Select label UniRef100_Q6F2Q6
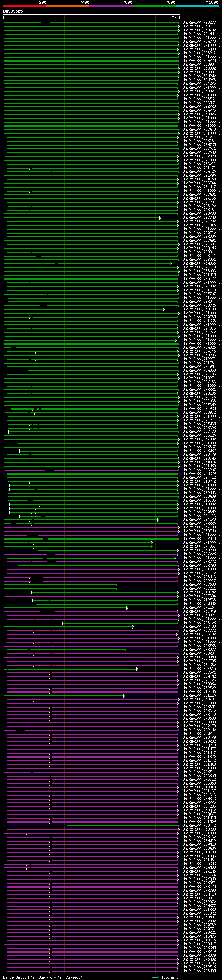Viewport: 222px width, 980px height. [x=199, y=806]
